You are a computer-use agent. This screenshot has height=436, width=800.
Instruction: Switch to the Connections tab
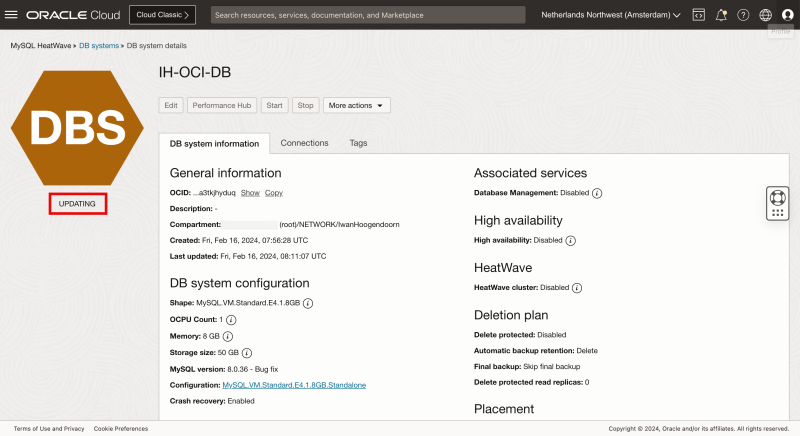(x=305, y=143)
